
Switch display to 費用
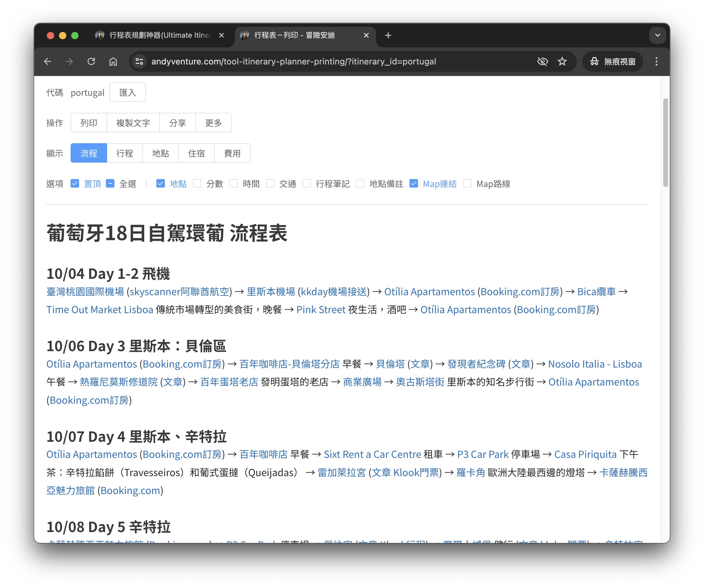(x=232, y=154)
